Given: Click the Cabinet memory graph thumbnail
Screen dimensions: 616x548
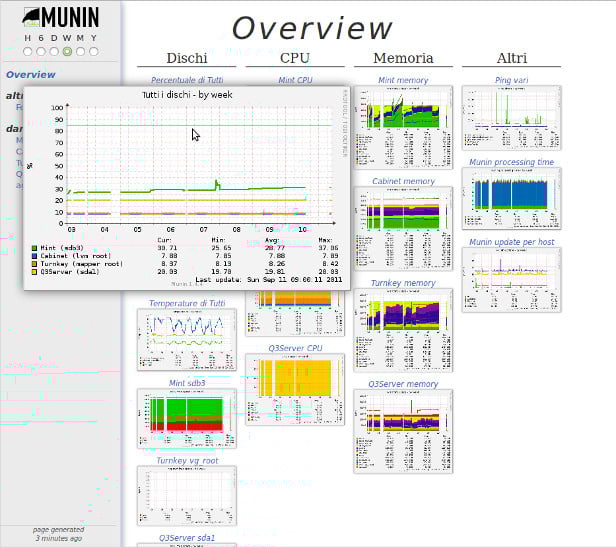Looking at the screenshot, I should click(x=403, y=229).
